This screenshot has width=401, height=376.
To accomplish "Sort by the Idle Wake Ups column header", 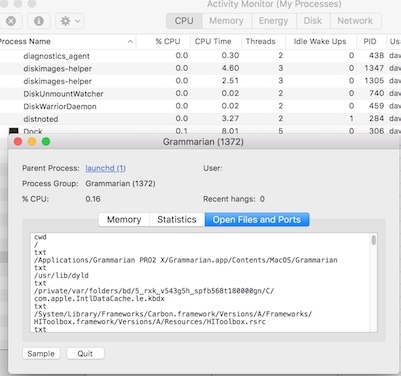I will coord(320,42).
